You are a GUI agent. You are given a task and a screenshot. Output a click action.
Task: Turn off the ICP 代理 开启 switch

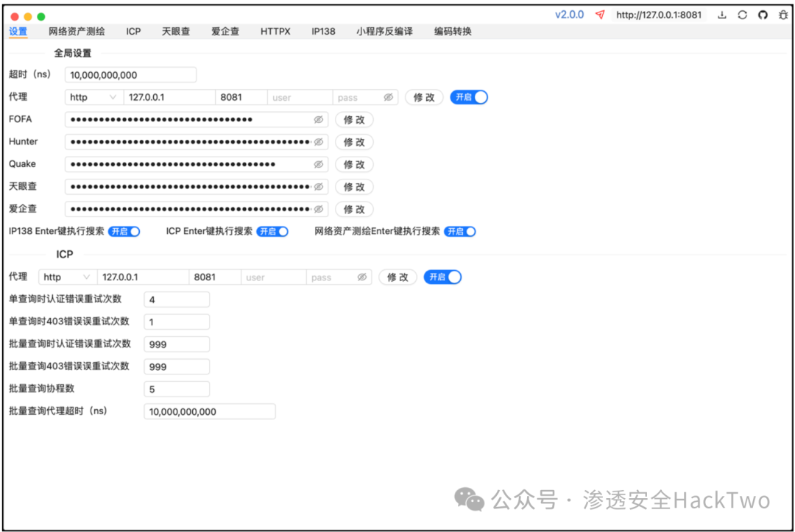tap(442, 277)
